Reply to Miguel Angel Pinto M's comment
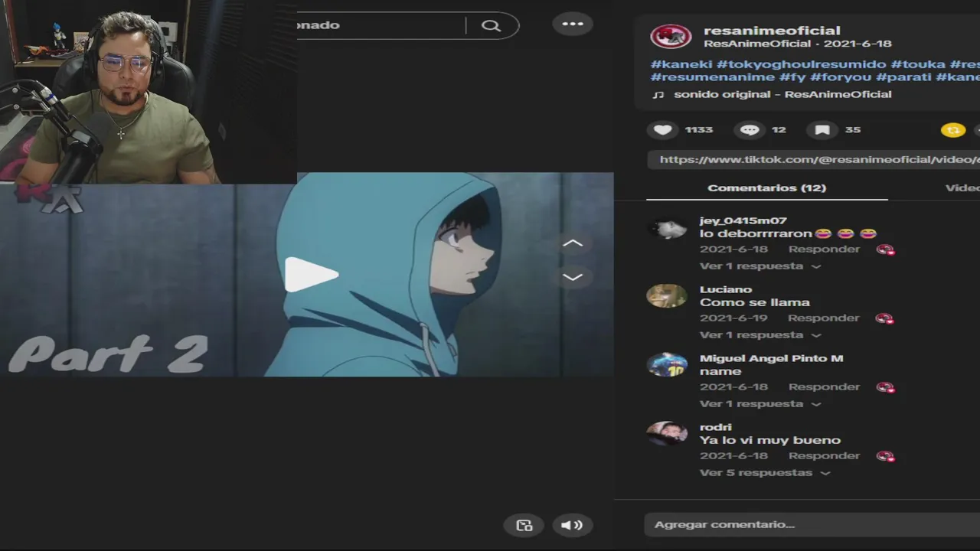980x551 pixels. pos(824,387)
